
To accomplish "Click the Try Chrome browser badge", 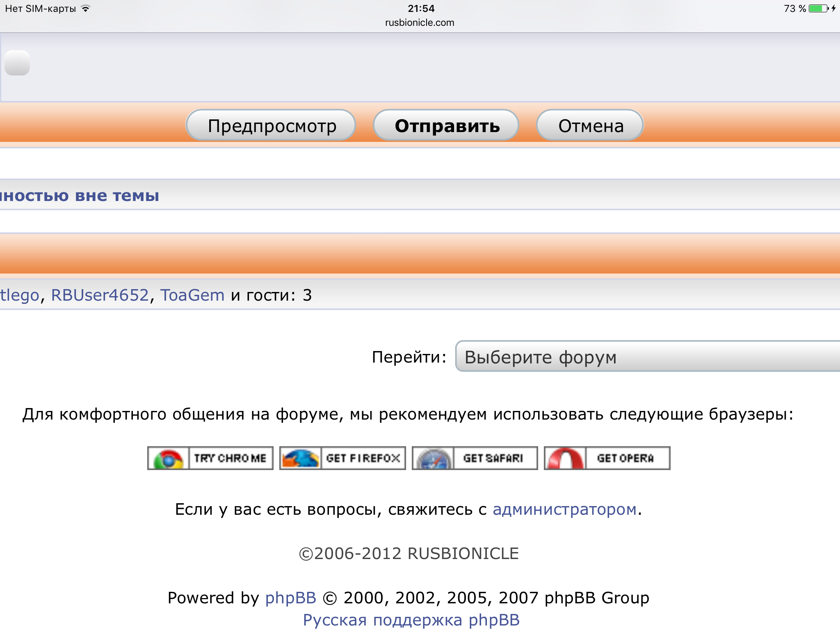I will pos(210,458).
